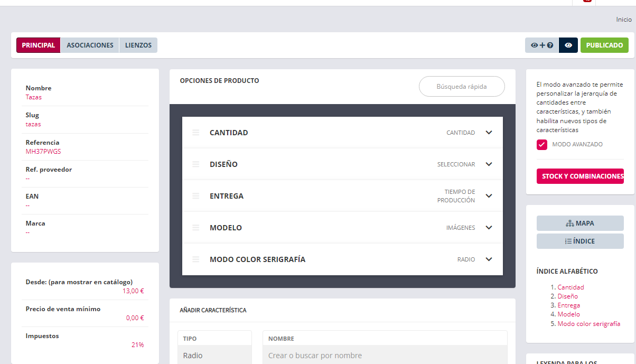Open the Mapa hierarchy view
The image size is (636, 364).
point(580,223)
